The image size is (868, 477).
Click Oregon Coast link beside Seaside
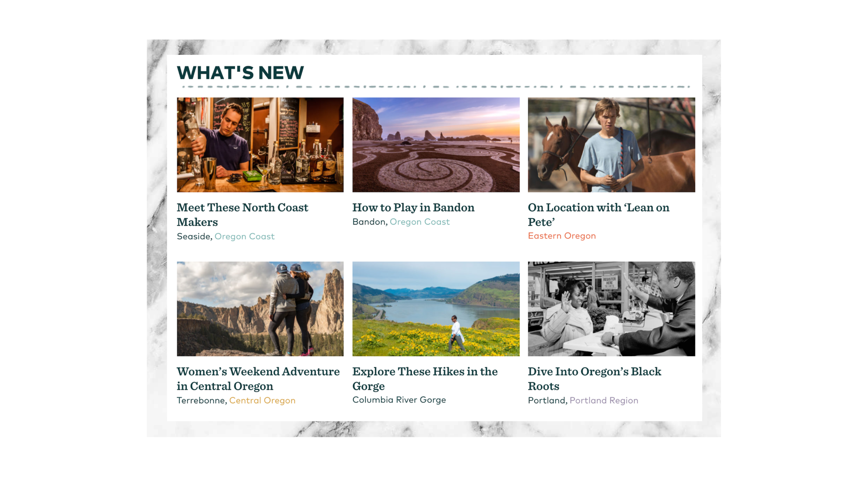click(x=244, y=236)
